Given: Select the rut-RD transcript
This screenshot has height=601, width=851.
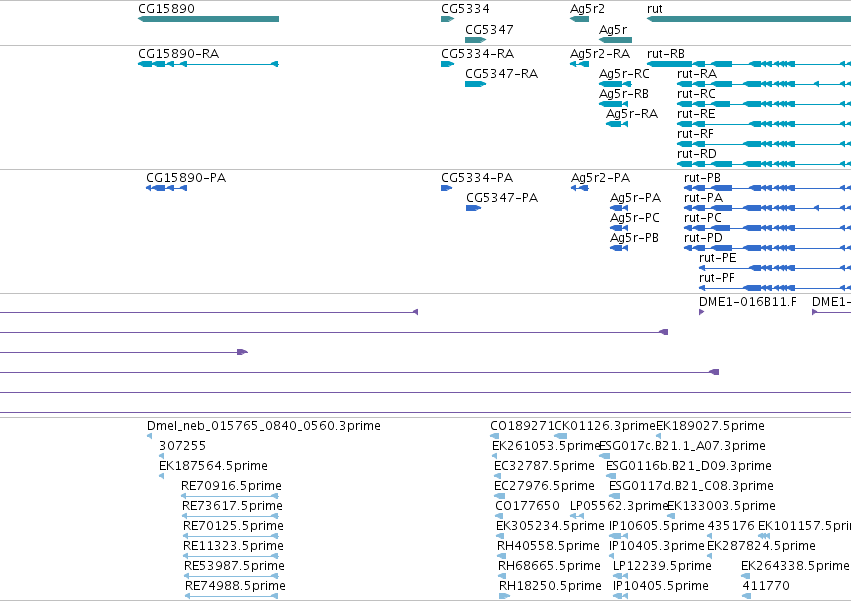Looking at the screenshot, I should (764, 164).
